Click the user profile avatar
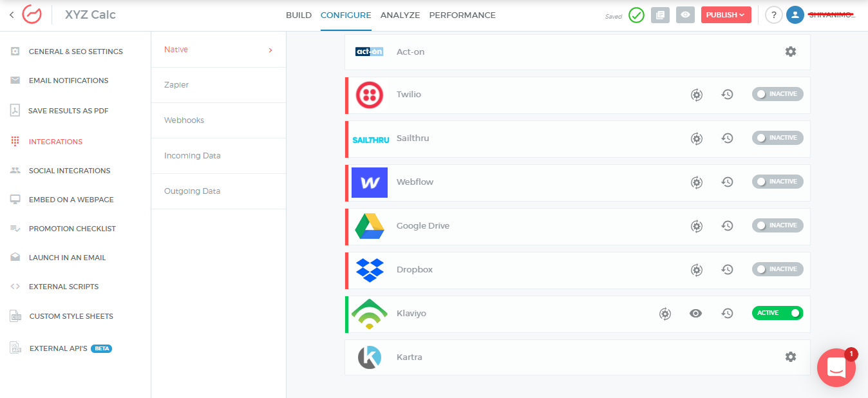The height and width of the screenshot is (398, 868). click(x=795, y=15)
